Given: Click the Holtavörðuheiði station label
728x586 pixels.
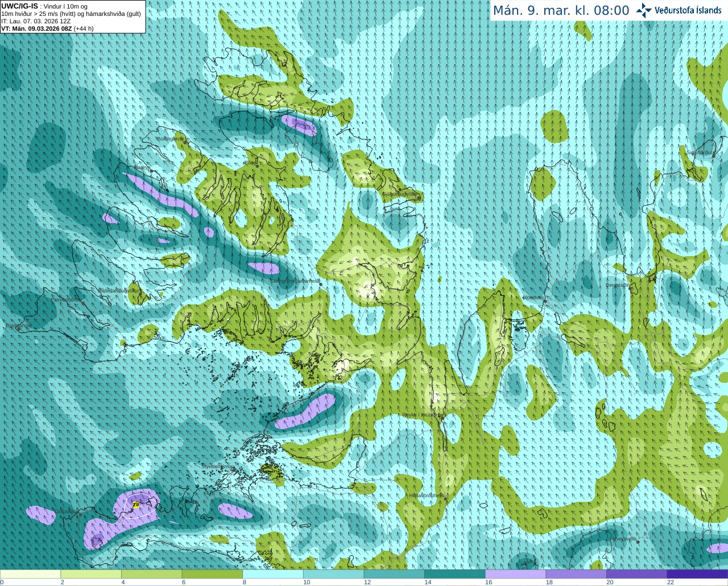Looking at the screenshot, I should (x=427, y=496).
